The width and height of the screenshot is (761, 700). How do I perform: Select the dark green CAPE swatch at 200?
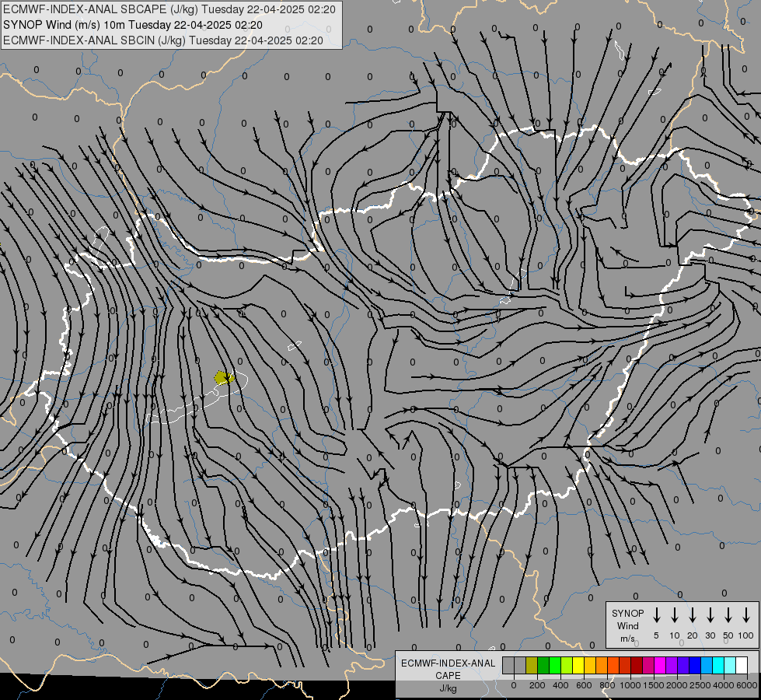pos(543,665)
